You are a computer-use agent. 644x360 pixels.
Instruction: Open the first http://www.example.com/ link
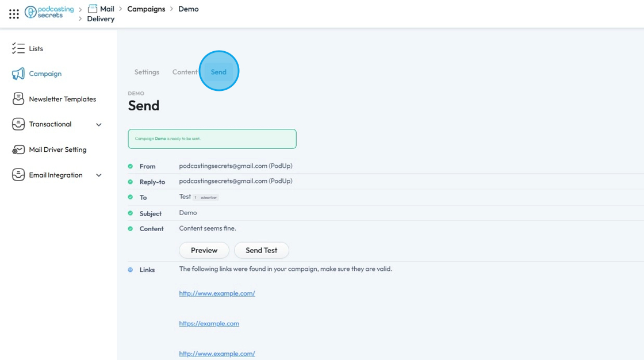click(217, 293)
